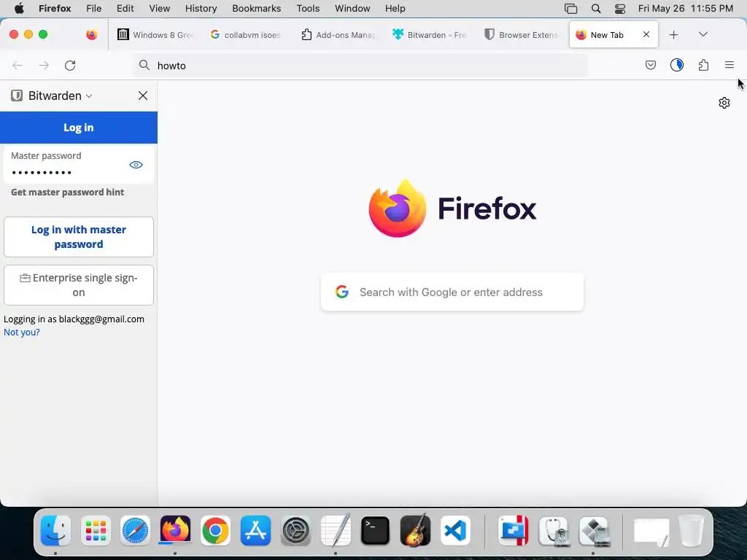Choose Enterprise single sign-on button

[x=79, y=285]
